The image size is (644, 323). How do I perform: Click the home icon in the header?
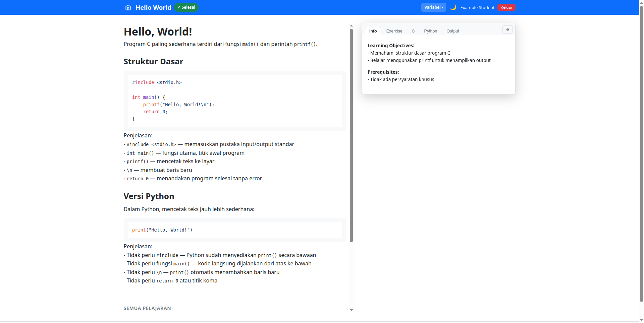(x=128, y=7)
